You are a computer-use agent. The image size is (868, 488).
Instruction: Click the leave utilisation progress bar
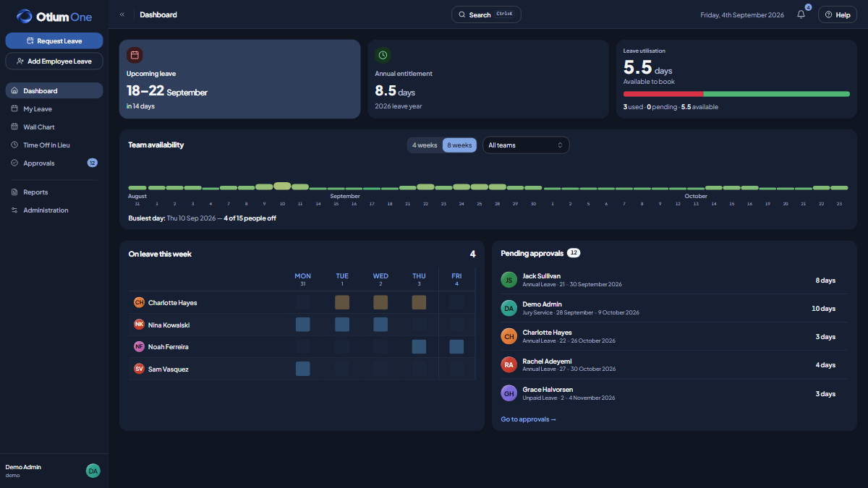click(x=736, y=94)
